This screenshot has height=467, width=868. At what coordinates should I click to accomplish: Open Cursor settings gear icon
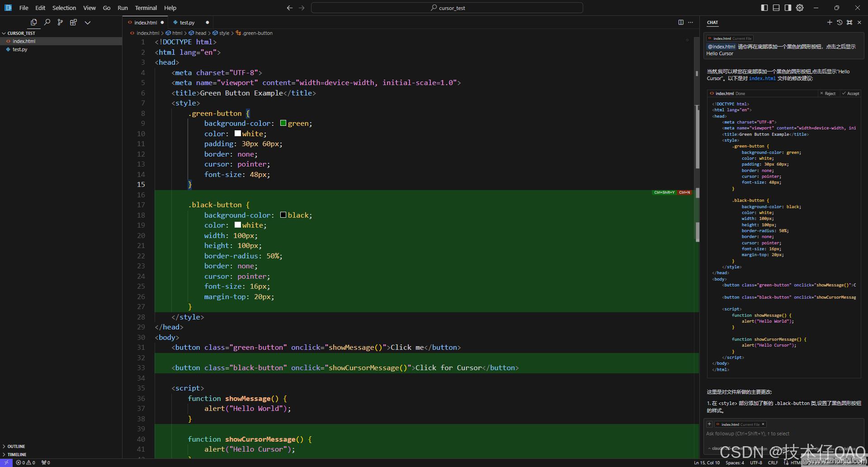(800, 8)
